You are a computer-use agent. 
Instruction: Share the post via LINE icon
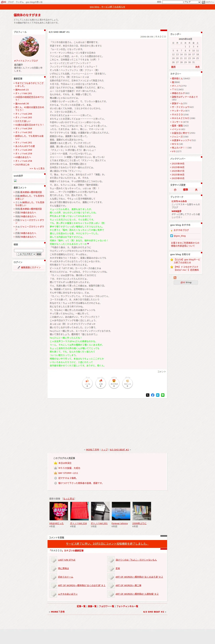pyautogui.click(x=163, y=395)
